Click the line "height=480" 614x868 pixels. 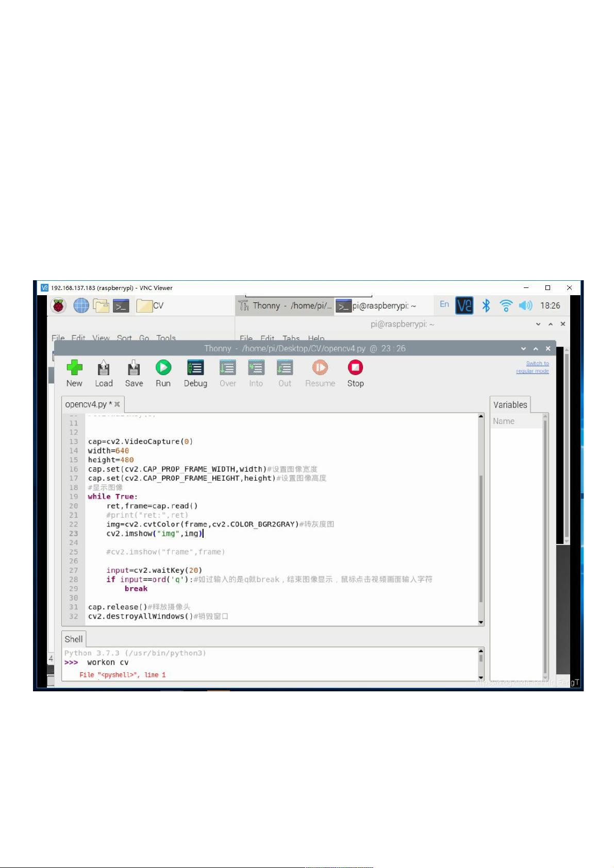[111, 460]
